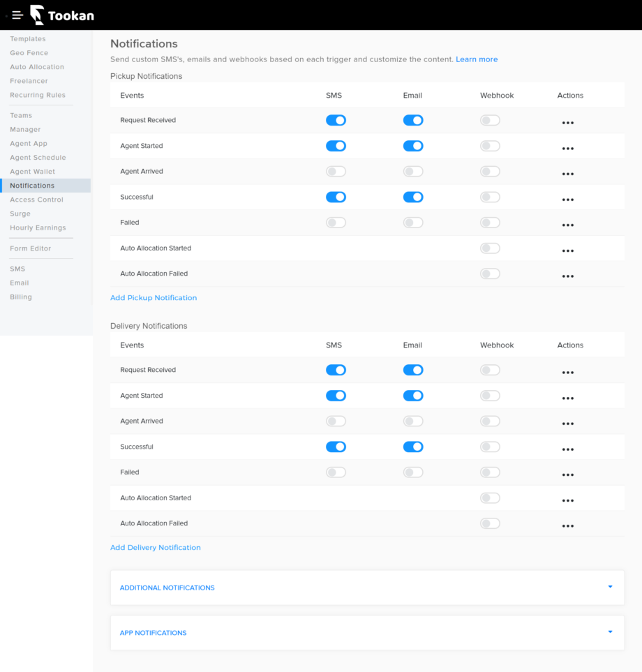
Task: Open actions for pickup Failed event
Action: pyautogui.click(x=567, y=224)
